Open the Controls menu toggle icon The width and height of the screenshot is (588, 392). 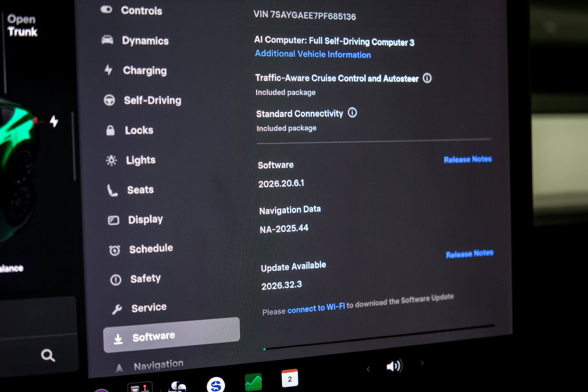106,9
